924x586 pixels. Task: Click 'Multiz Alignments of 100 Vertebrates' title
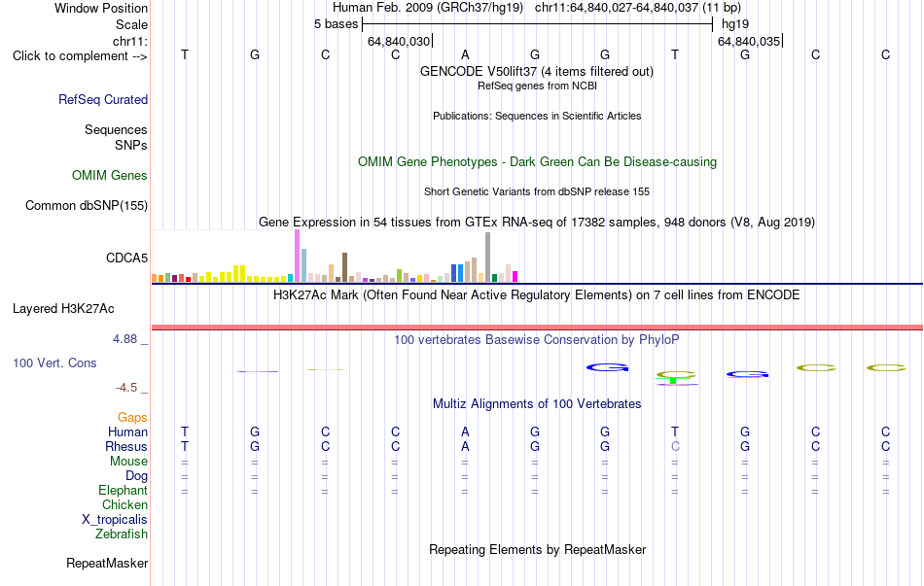(x=537, y=404)
